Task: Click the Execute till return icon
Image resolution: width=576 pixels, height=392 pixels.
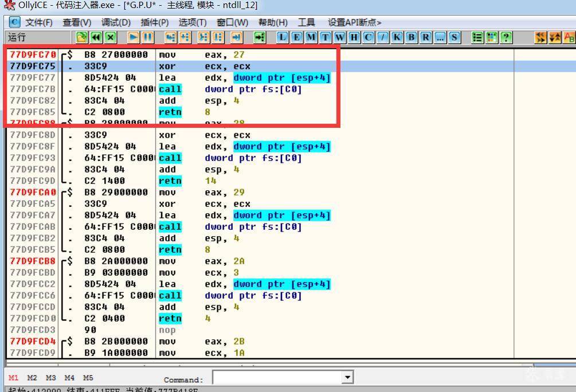Action: point(237,37)
